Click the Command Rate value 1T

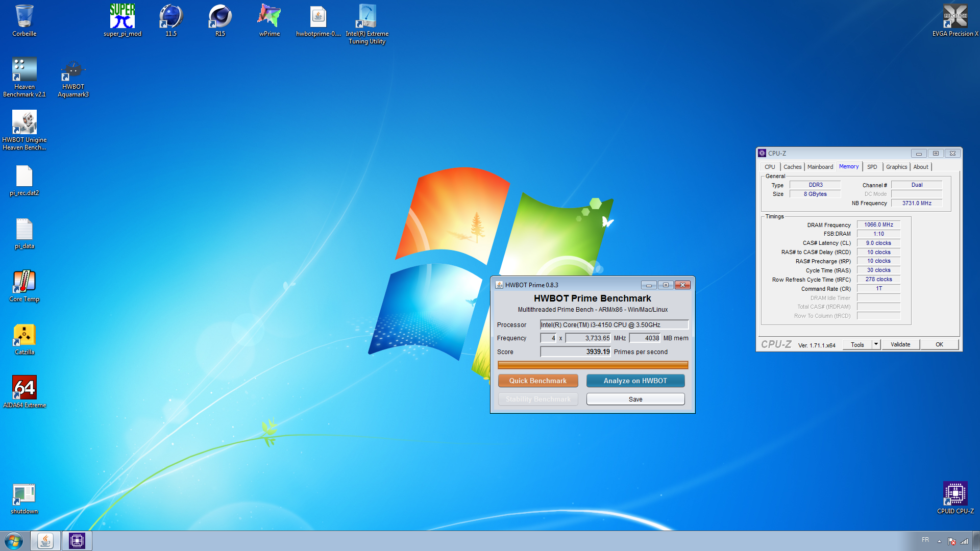click(x=878, y=288)
